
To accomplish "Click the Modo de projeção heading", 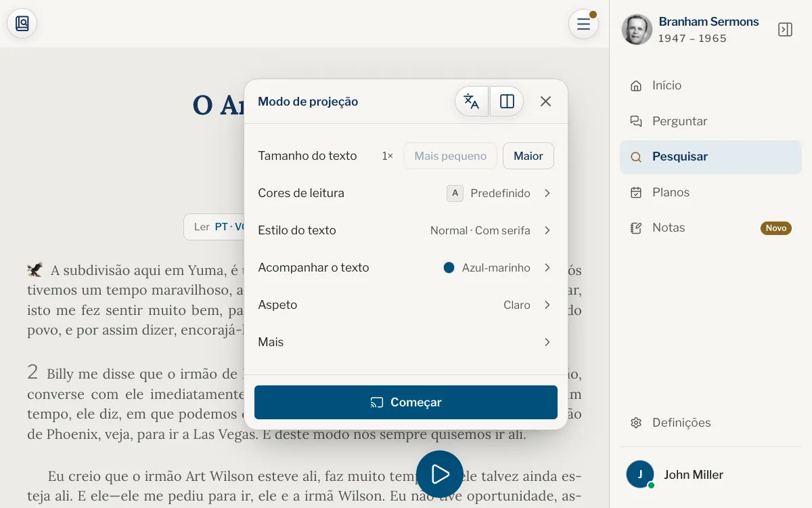I will [308, 102].
